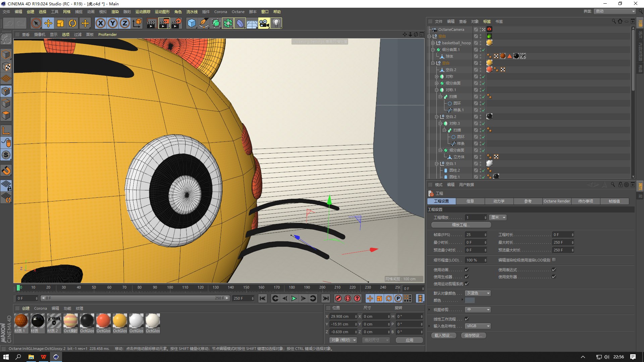Viewport: 644px width, 362px height.
Task: Click the record active objects button
Action: click(x=338, y=298)
